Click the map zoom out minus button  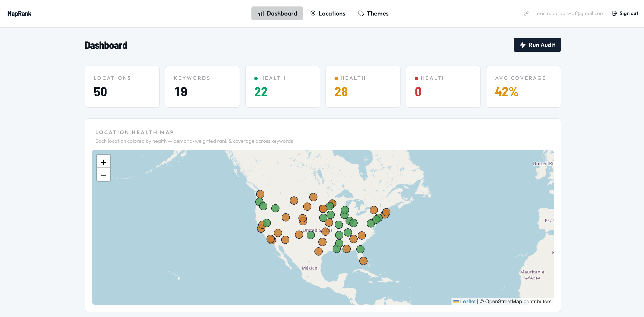tap(104, 175)
